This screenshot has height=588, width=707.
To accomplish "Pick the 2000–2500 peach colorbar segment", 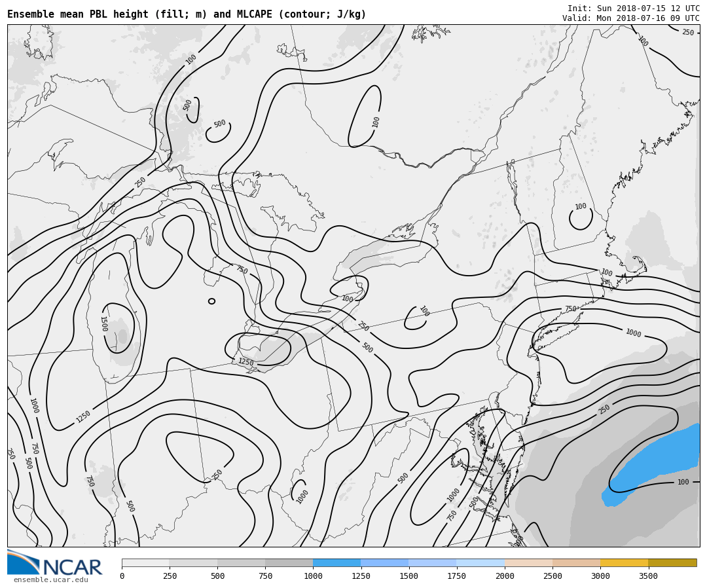I will tap(528, 562).
